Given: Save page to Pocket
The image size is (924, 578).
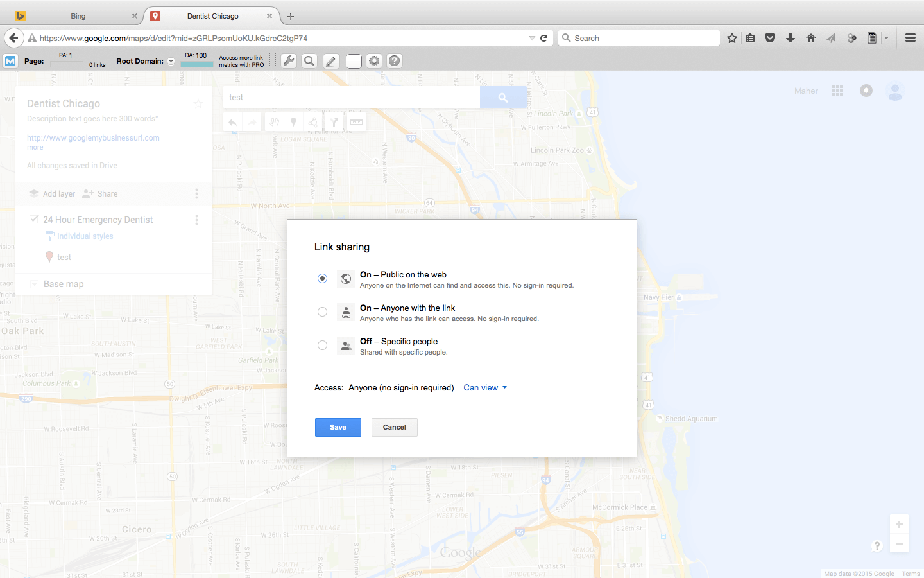Looking at the screenshot, I should pyautogui.click(x=770, y=38).
